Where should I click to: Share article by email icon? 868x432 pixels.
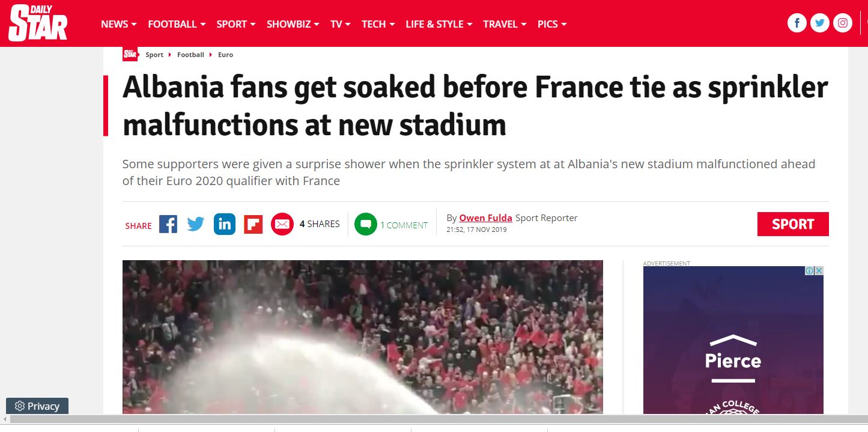(282, 225)
